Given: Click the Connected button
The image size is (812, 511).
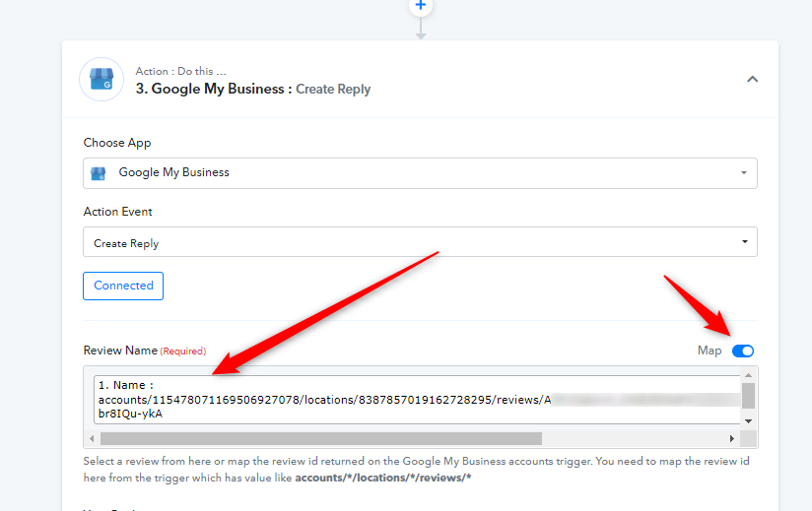Looking at the screenshot, I should click(123, 286).
